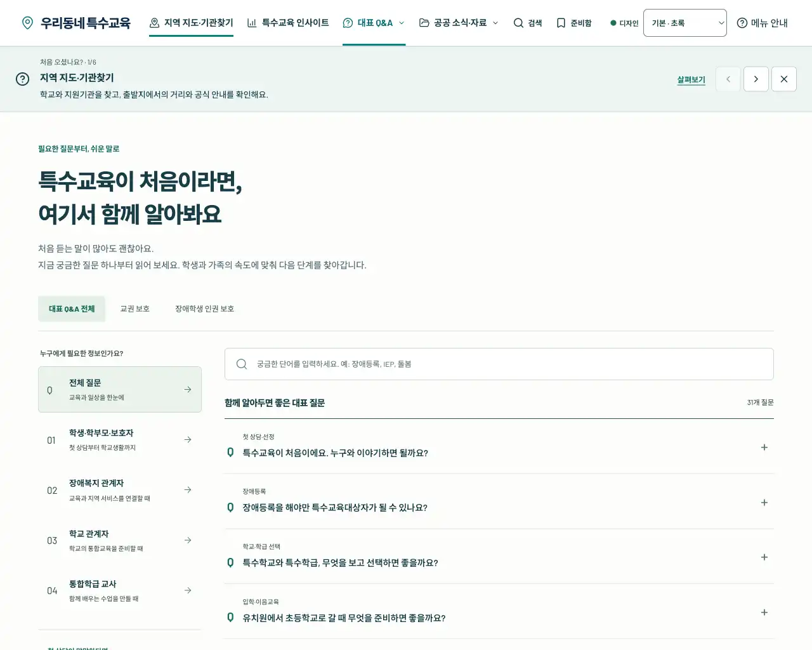Open question 특수학교와 특수학급, 무엇을 보고 선택하면 좋을까요?
Viewport: 812px width, 650px height.
pos(499,557)
